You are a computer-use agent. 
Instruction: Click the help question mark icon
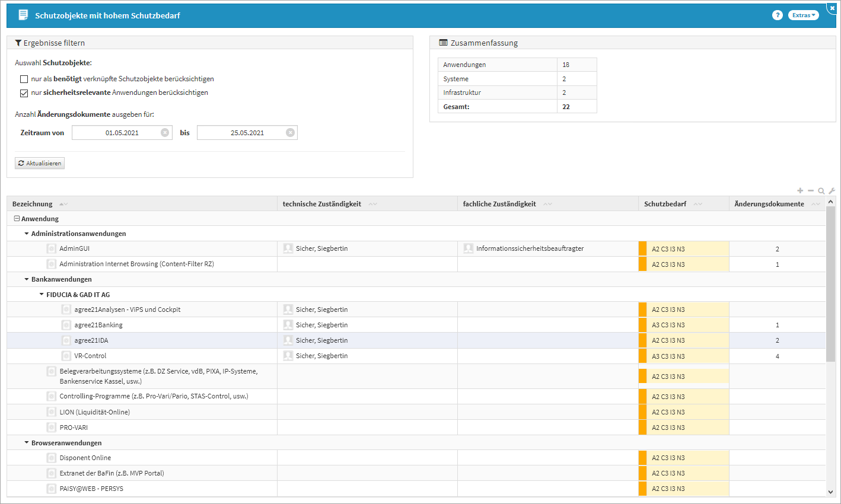tap(777, 15)
